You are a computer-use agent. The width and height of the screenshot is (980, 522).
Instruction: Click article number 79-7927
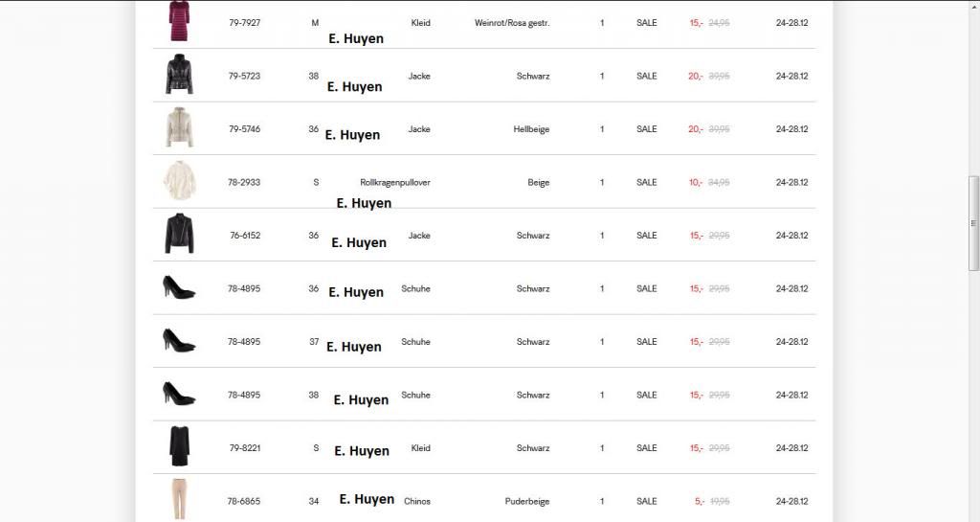click(244, 22)
